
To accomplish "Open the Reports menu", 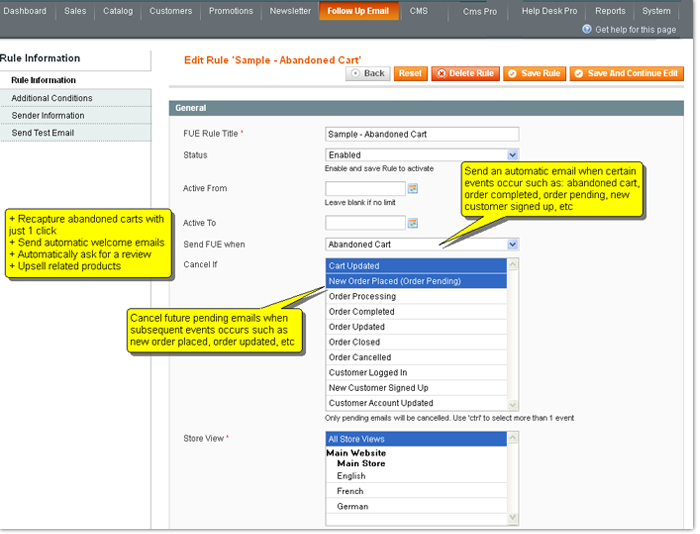I will click(x=610, y=11).
